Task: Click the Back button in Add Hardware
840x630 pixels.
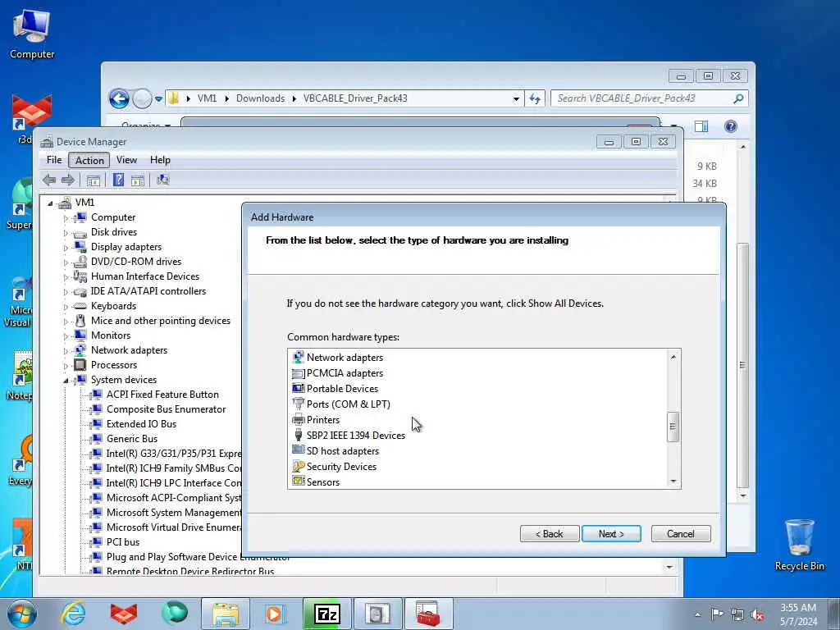Action: tap(550, 533)
